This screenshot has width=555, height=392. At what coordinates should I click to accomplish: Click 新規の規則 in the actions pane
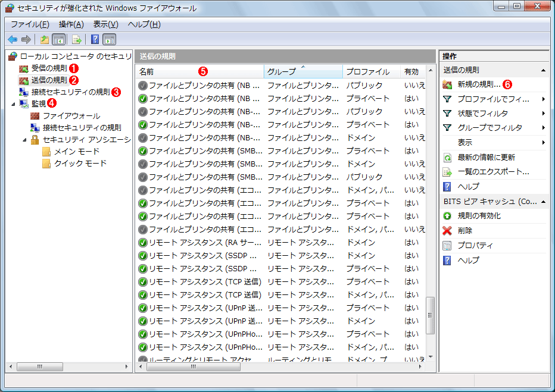coord(479,84)
